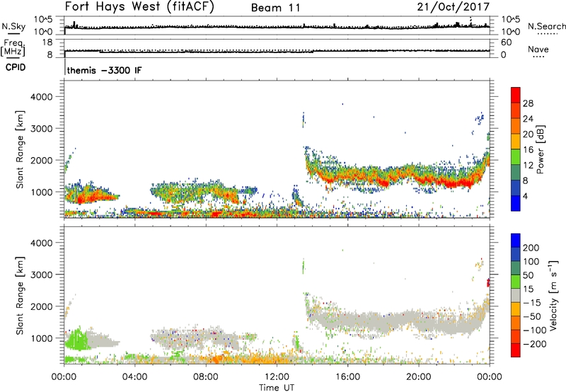Click the power color bar orange 20-24 segment
Image resolution: width=566 pixels, height=392 pixels.
516,126
